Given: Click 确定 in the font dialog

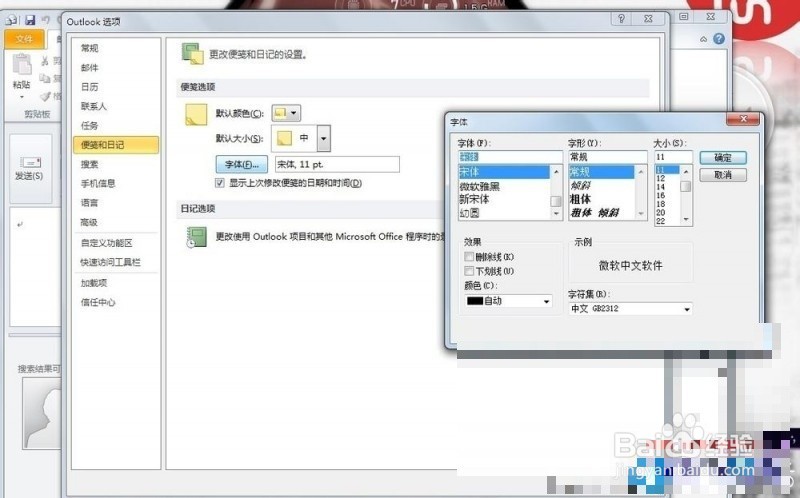Looking at the screenshot, I should click(x=723, y=158).
